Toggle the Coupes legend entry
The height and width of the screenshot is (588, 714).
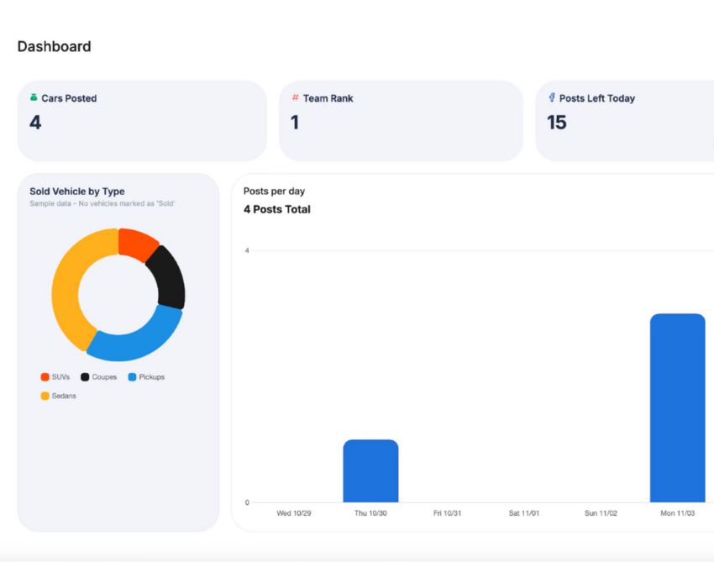99,376
